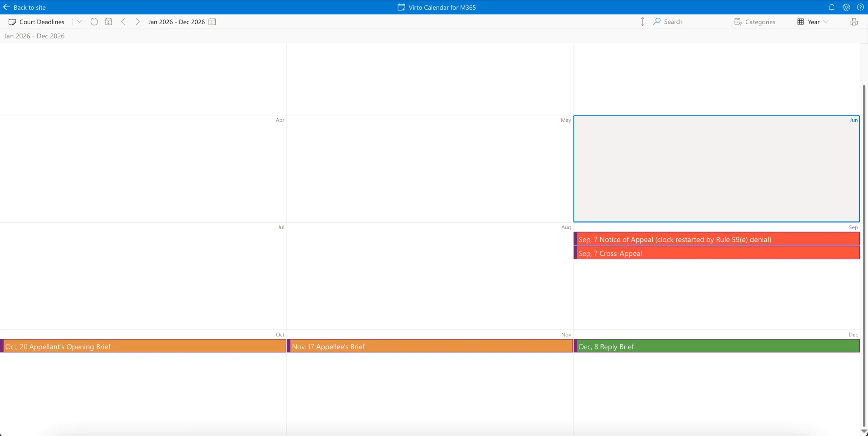Click the vertical scrollbar thumb

(x=864, y=256)
